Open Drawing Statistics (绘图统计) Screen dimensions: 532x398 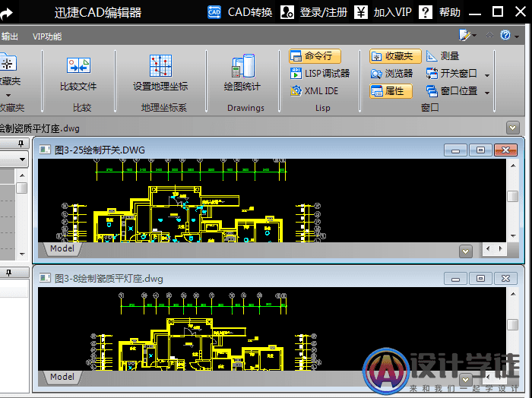click(x=242, y=73)
